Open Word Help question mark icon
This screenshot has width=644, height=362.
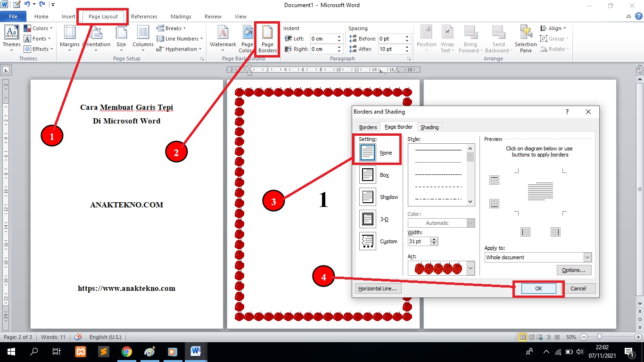pos(639,16)
